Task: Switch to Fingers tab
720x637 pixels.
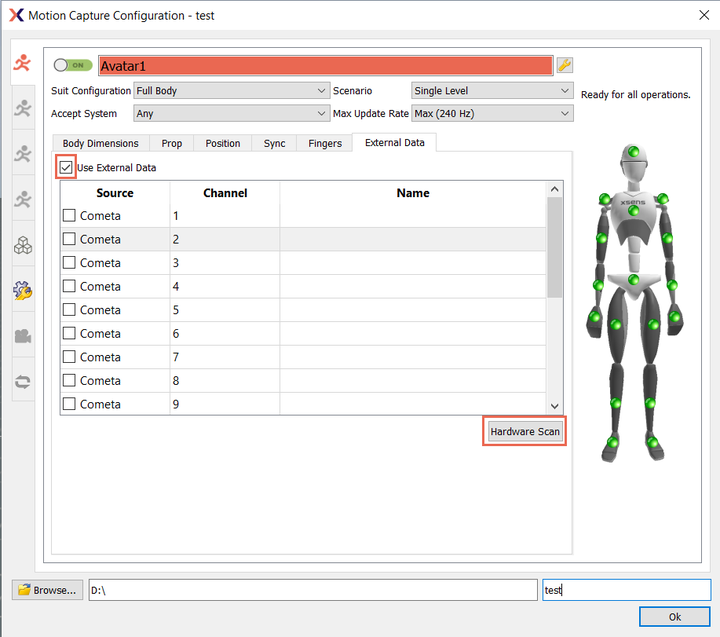Action: pyautogui.click(x=325, y=143)
